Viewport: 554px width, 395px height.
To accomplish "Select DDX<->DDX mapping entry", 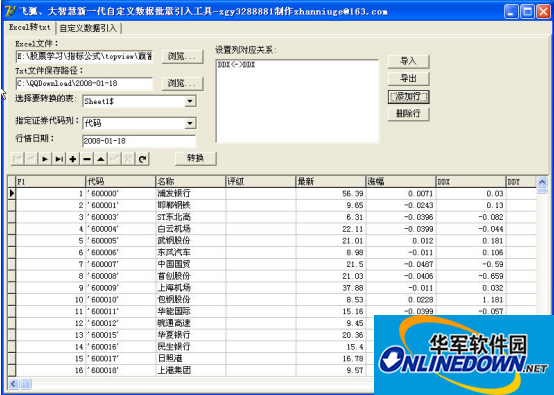I will [236, 65].
